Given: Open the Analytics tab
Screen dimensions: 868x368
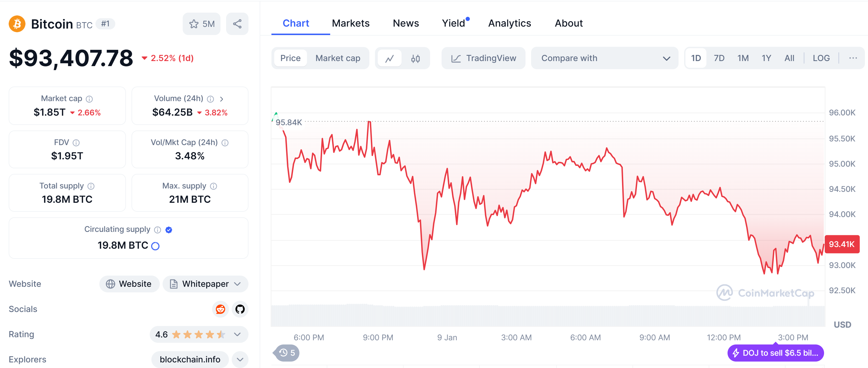Looking at the screenshot, I should [509, 23].
